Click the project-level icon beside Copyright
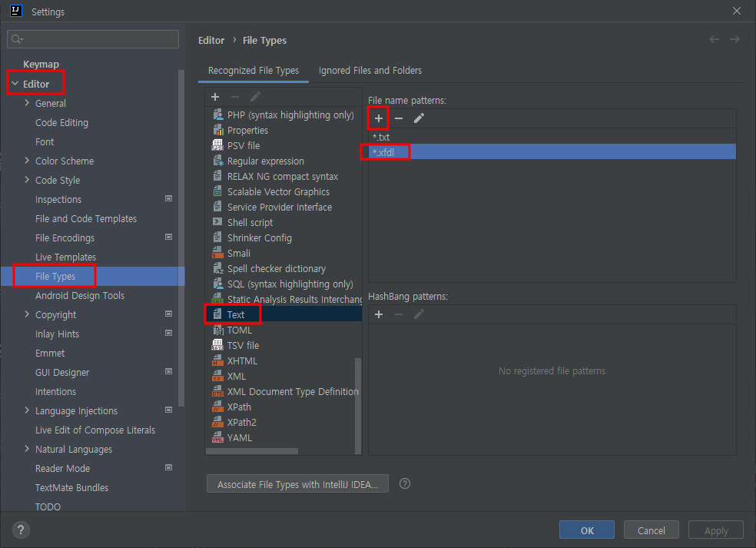 pyautogui.click(x=169, y=314)
